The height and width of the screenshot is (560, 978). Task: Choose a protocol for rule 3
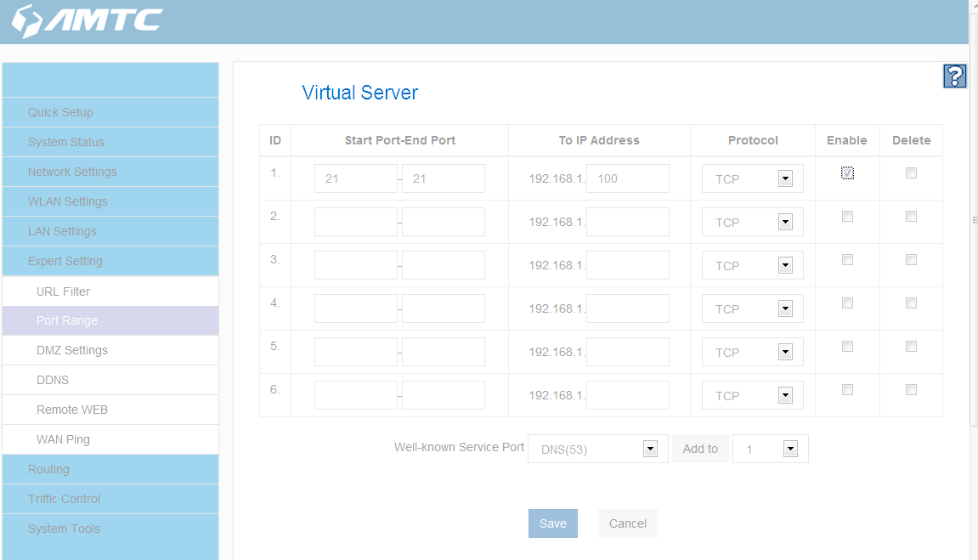752,266
